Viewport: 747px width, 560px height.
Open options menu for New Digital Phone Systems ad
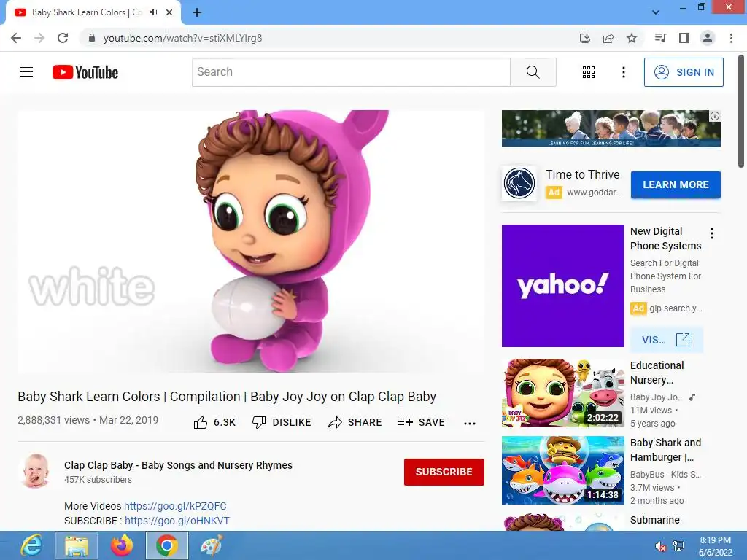712,233
